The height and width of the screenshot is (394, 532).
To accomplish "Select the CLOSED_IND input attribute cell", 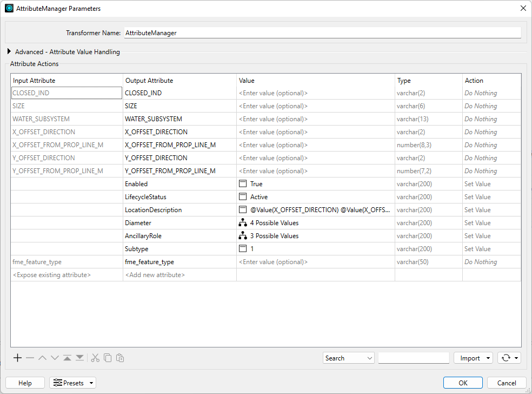I will coord(67,93).
